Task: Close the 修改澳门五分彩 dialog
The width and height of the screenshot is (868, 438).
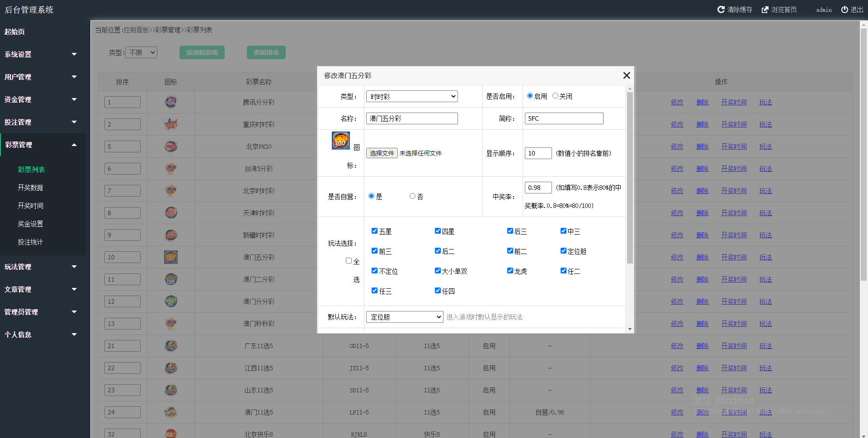Action: (626, 75)
